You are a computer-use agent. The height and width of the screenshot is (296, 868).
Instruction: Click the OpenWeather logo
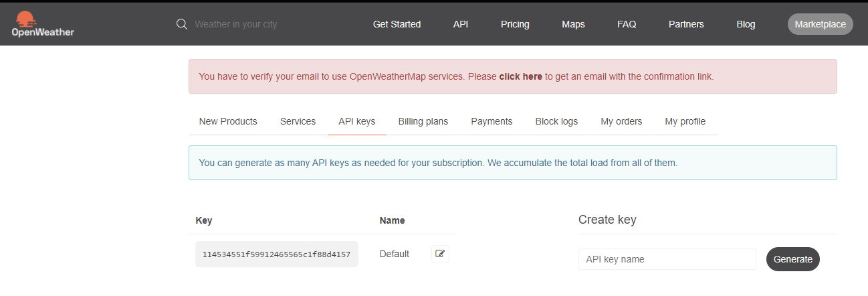[43, 24]
